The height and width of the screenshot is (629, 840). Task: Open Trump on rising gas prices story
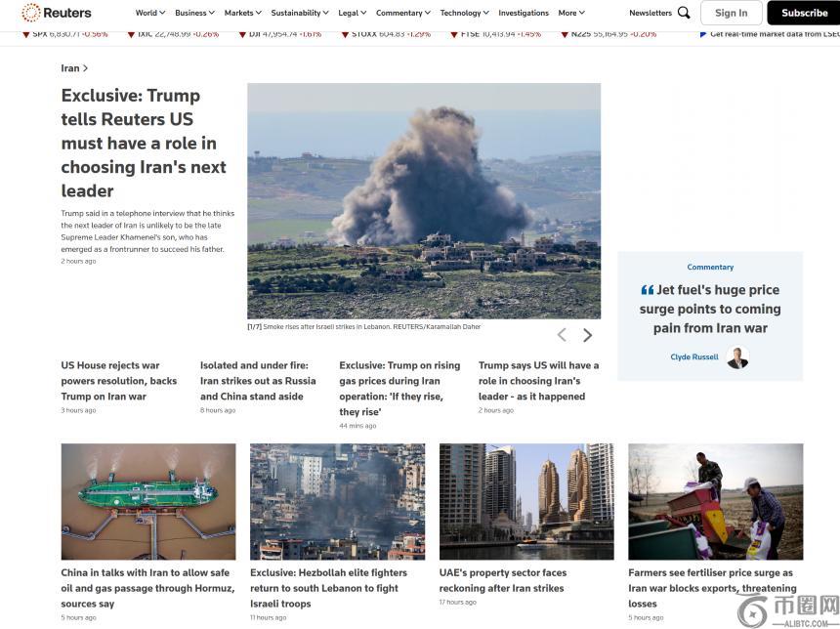point(399,389)
